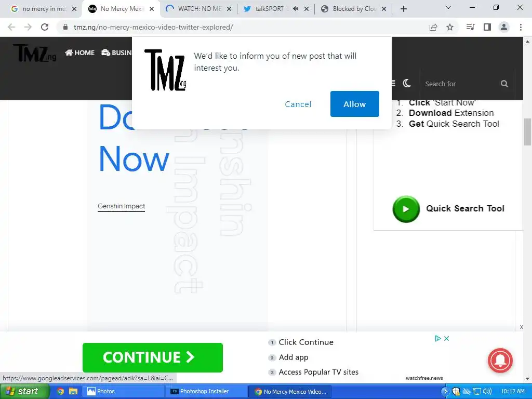Reload the page with refresh icon
Image resolution: width=532 pixels, height=399 pixels.
coord(45,27)
